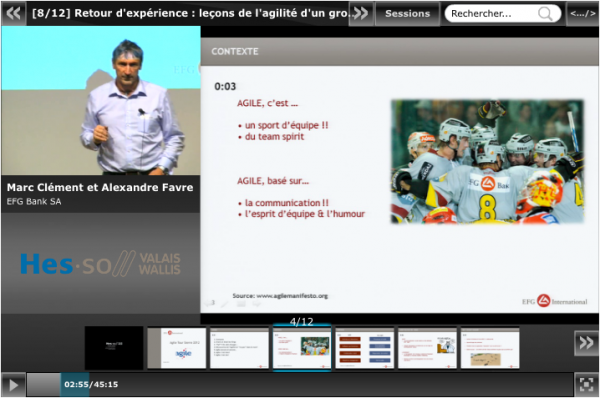Advance slide thumbnails with the double-right arrows
Screen dimensions: 600x398
[586, 343]
